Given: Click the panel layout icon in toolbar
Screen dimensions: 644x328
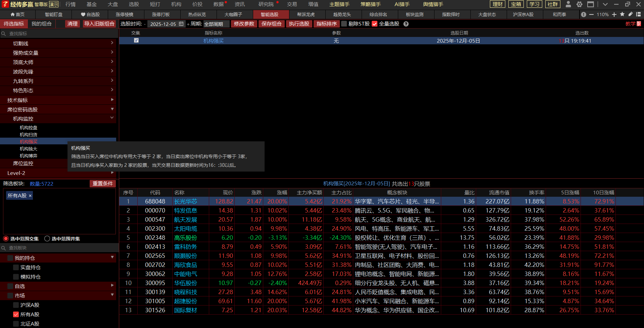Looking at the screenshot, I should 638,14.
